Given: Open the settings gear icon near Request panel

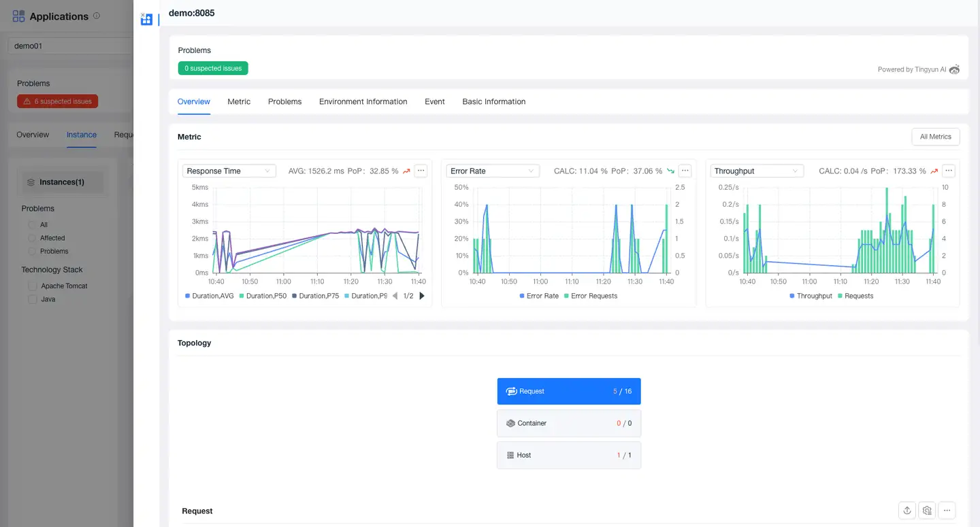Looking at the screenshot, I should [926, 510].
